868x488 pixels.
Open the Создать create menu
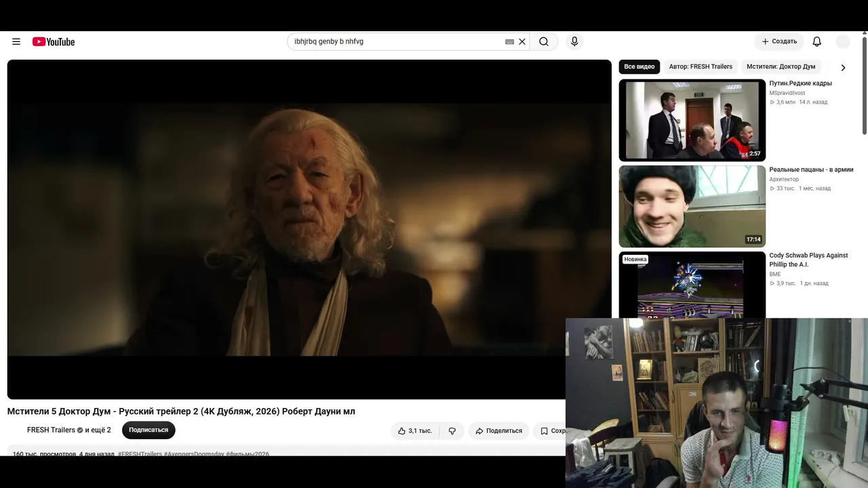point(779,41)
